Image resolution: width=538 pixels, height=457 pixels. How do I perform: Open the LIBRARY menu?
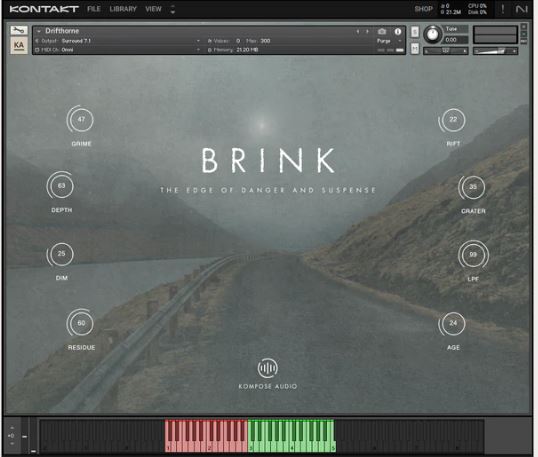point(123,9)
